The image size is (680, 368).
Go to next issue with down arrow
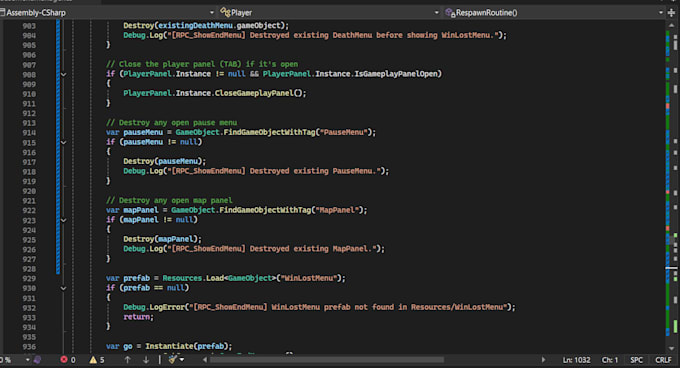coord(146,360)
